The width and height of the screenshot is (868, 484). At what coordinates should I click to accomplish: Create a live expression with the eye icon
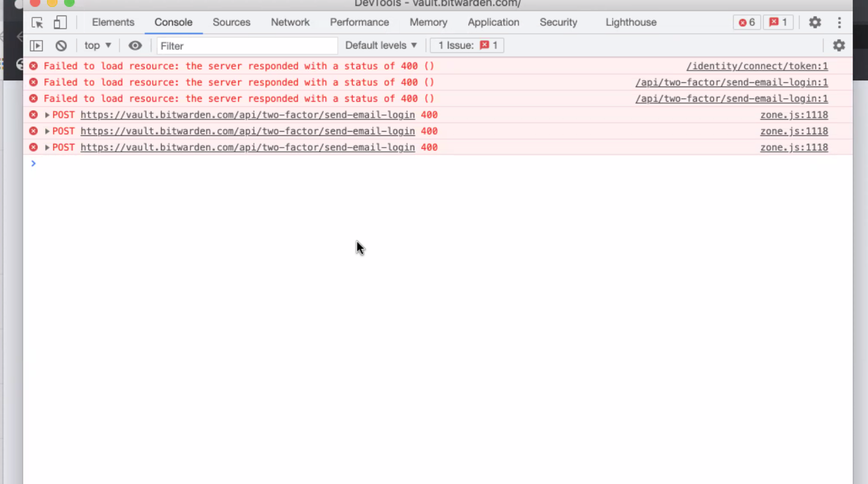pyautogui.click(x=135, y=45)
